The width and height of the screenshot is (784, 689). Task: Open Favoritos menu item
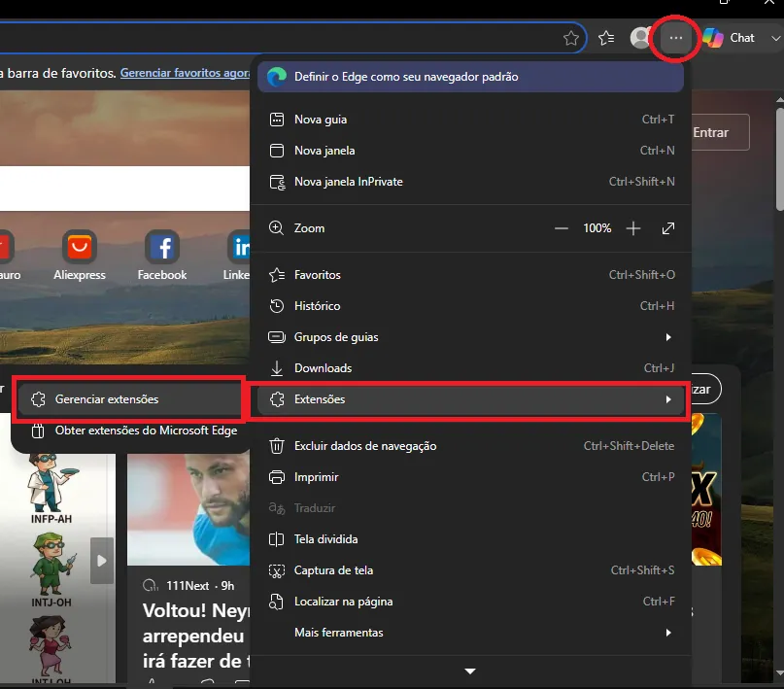470,275
